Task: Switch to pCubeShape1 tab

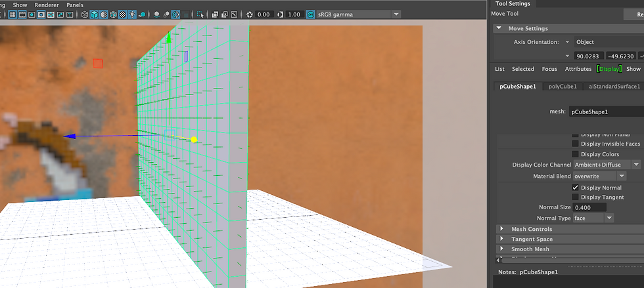Action: coord(518,86)
